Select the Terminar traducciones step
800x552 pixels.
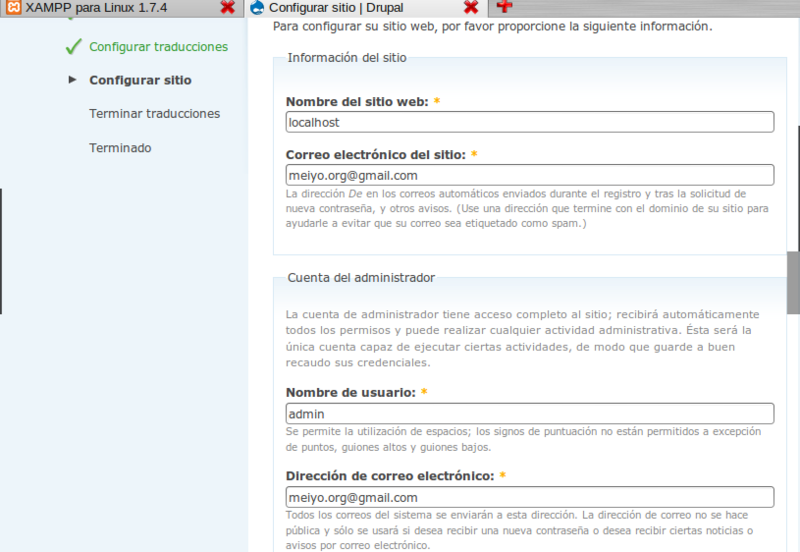coord(154,114)
